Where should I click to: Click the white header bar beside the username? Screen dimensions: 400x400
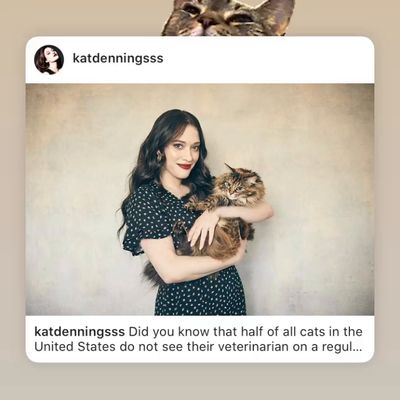pyautogui.click(x=267, y=59)
